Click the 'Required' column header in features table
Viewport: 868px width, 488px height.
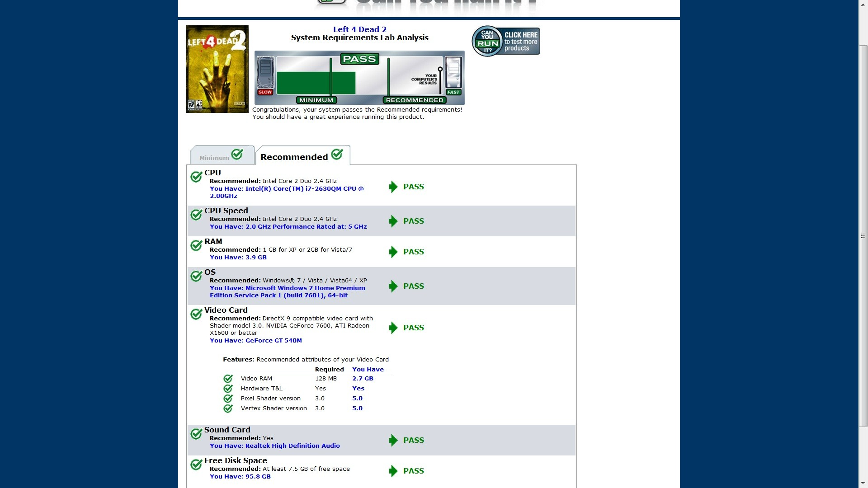click(x=330, y=370)
